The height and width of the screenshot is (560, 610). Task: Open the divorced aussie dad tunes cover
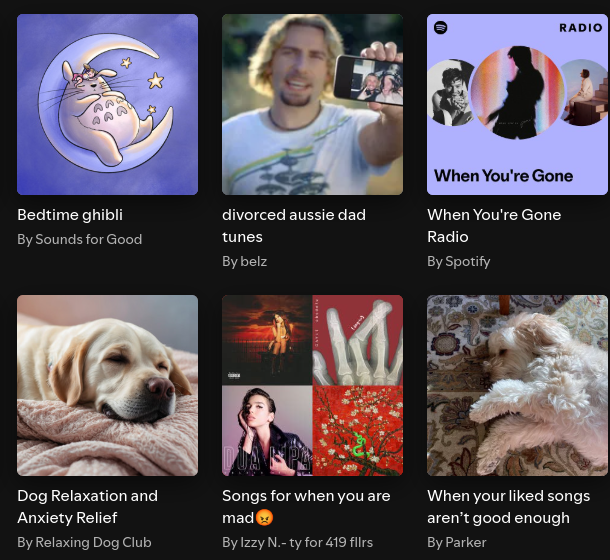(312, 104)
